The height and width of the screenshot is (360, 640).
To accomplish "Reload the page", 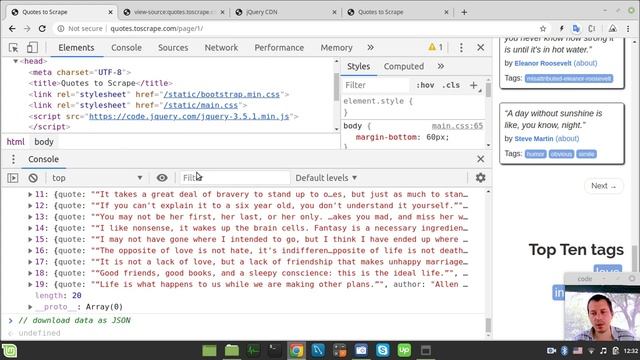I will pos(42,29).
